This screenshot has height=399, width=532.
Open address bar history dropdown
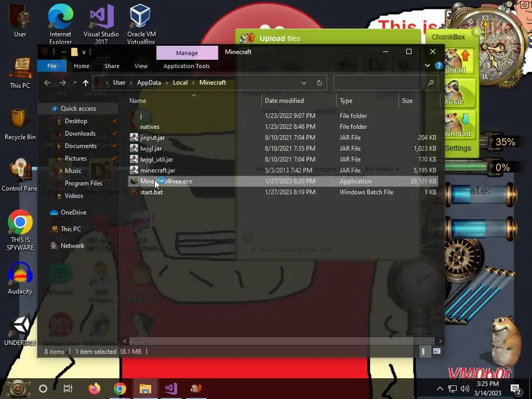(303, 83)
